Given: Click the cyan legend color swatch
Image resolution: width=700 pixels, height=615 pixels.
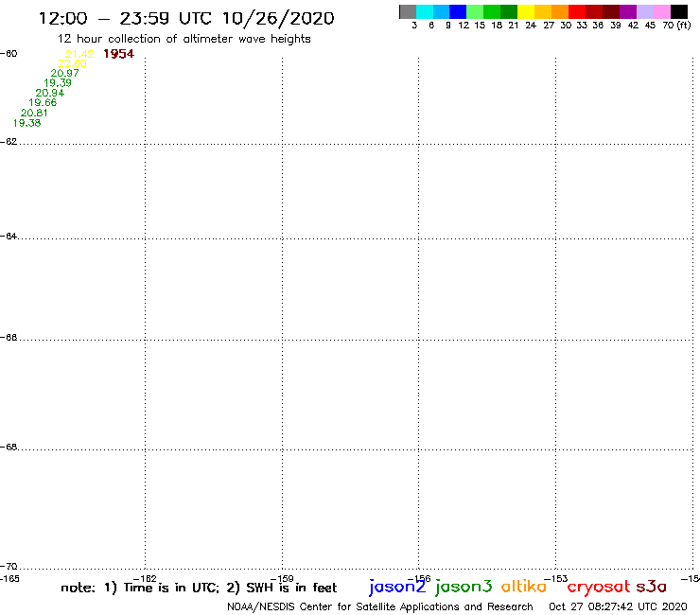Looking at the screenshot, I should coord(425,11).
